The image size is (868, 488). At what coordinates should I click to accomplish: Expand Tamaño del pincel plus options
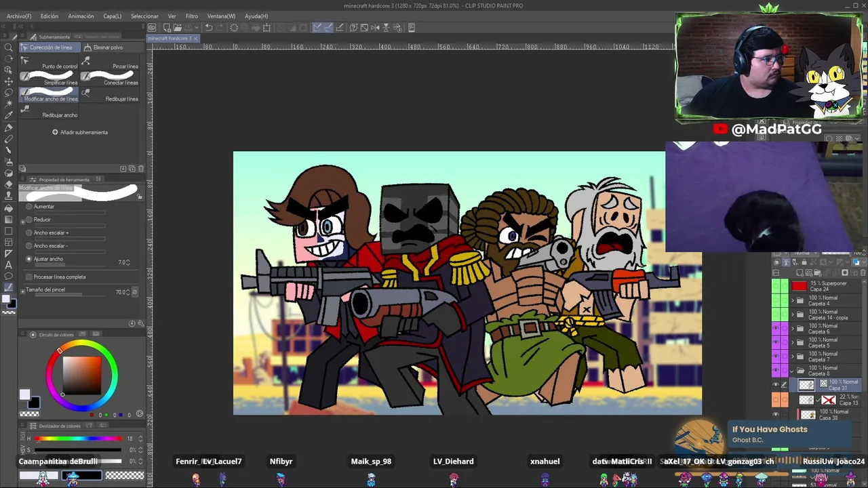pos(22,291)
